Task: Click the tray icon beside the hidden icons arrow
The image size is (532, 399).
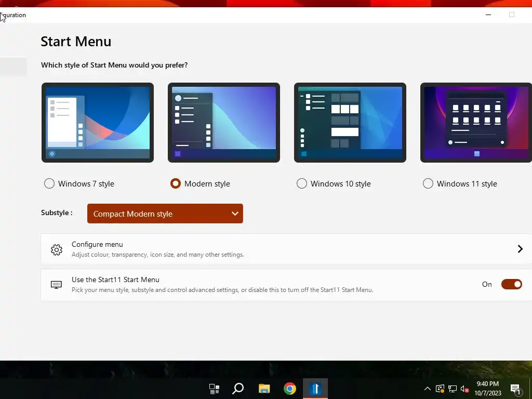Action: pyautogui.click(x=440, y=389)
